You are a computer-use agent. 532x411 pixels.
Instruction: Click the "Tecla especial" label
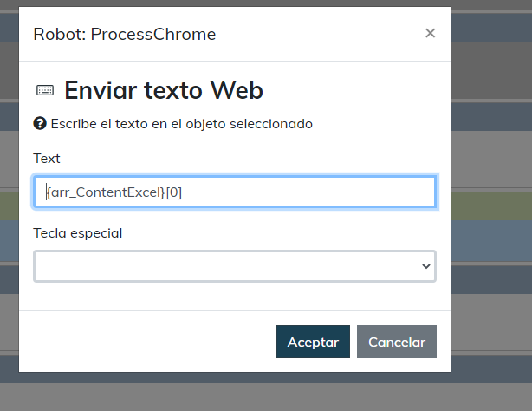point(77,233)
